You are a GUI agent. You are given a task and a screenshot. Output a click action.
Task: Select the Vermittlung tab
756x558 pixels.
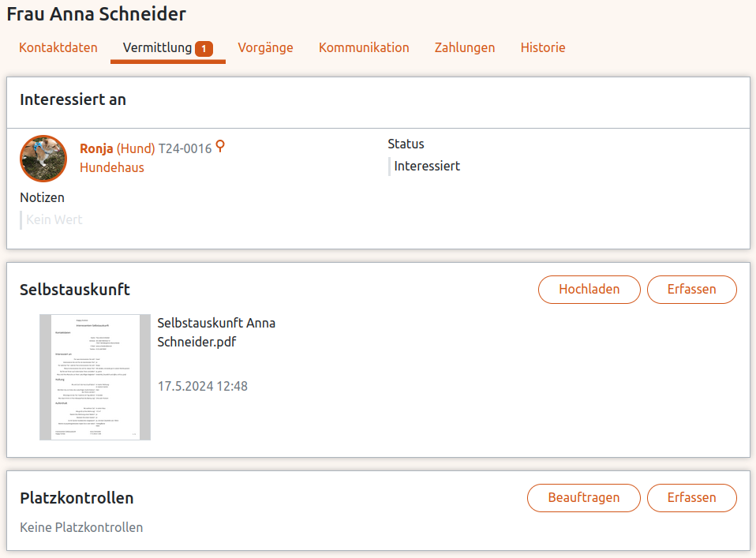point(157,47)
